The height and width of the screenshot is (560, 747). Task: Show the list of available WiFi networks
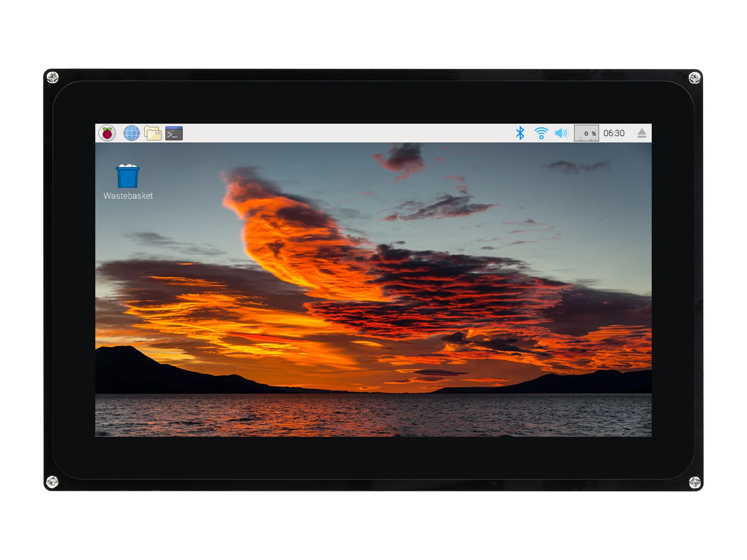pos(541,133)
